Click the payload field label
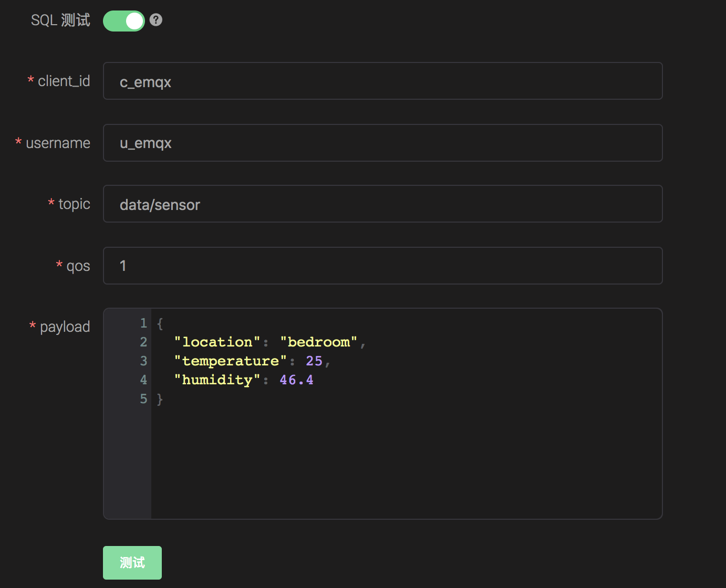 [65, 327]
